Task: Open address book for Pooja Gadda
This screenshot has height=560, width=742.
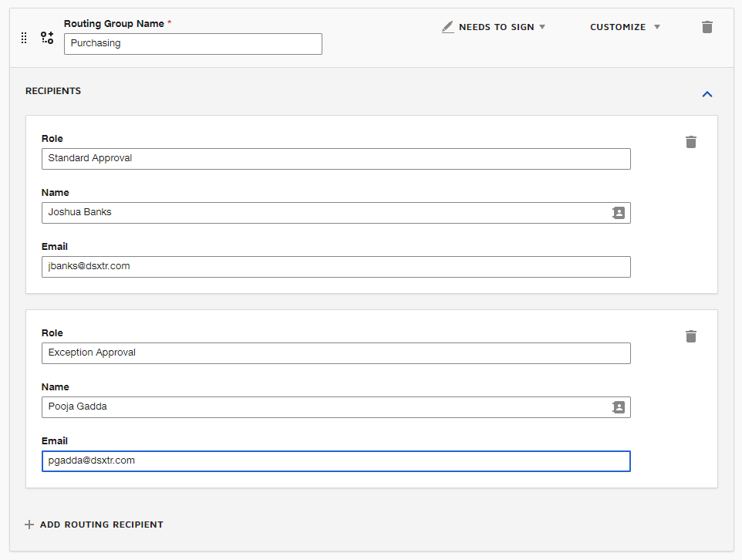Action: point(619,407)
